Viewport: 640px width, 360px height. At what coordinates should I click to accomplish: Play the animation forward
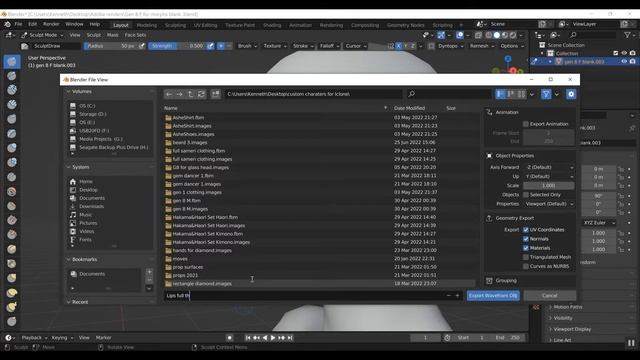(273, 338)
